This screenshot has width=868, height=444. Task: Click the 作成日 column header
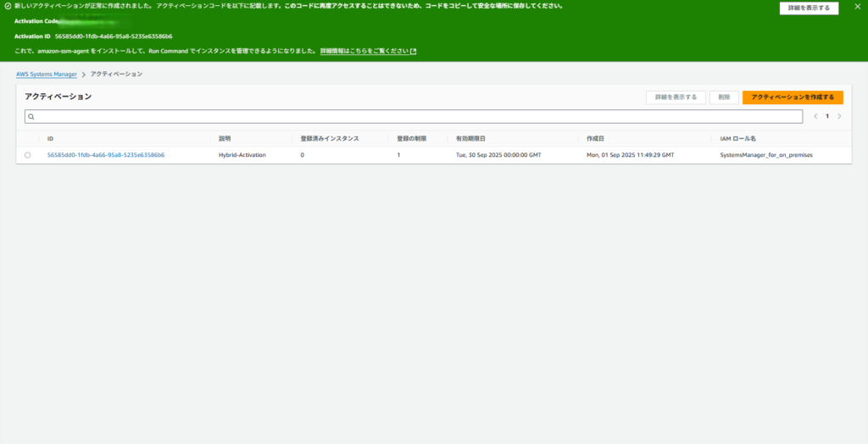point(596,138)
